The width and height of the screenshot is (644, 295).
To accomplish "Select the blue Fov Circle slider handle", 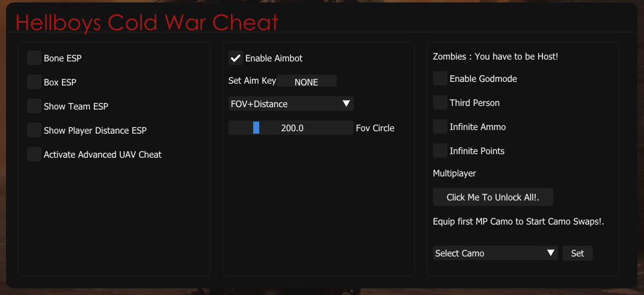I will point(256,128).
